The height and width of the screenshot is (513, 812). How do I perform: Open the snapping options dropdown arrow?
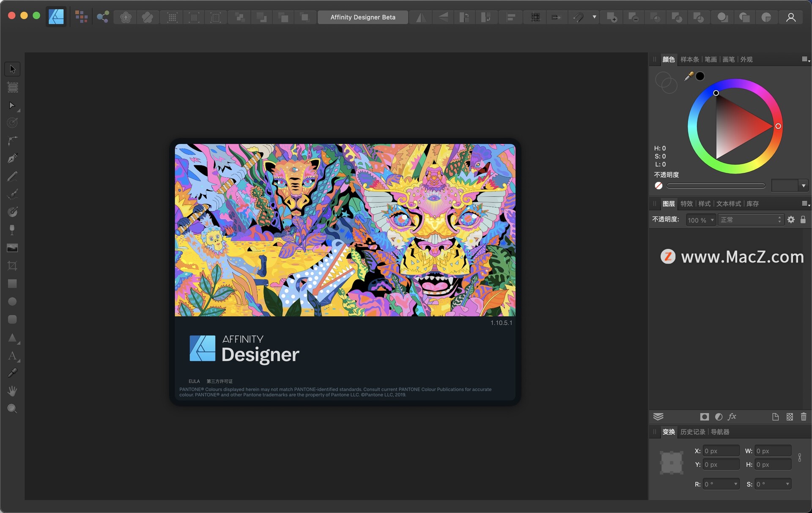click(594, 17)
